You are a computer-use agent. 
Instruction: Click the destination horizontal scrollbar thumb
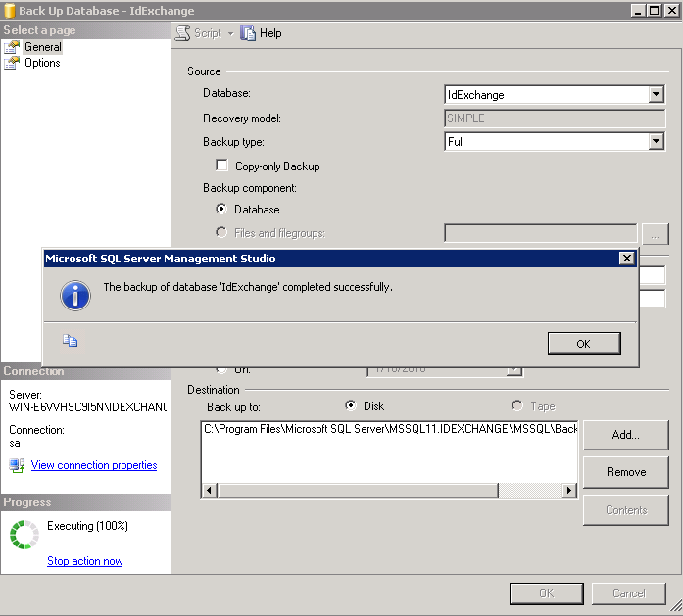click(x=358, y=491)
